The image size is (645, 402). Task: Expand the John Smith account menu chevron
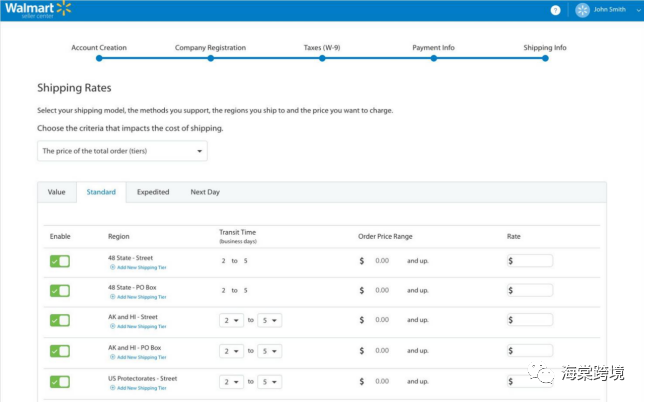tap(638, 10)
